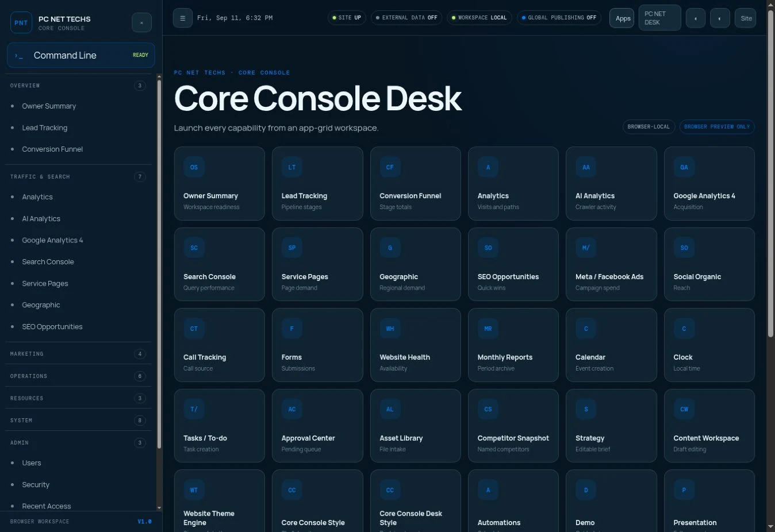
Task: Expand the RESOURCES sidebar section
Action: click(x=78, y=398)
